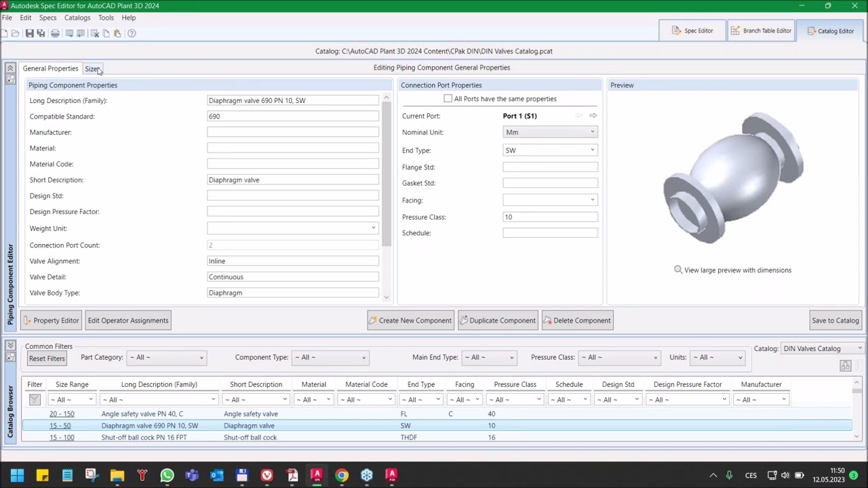868x488 pixels.
Task: Switch to the Spec Editor tab
Action: [x=692, y=30]
